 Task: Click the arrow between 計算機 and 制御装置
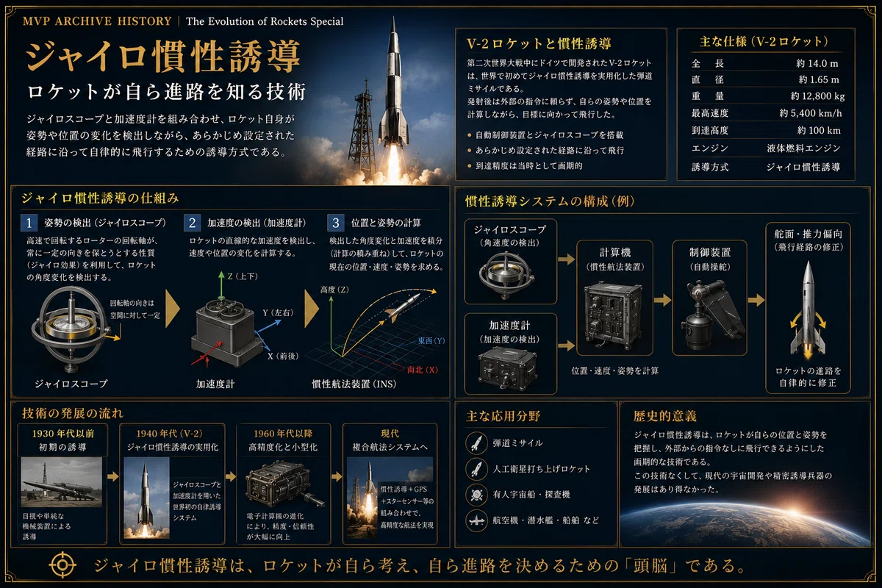(x=661, y=300)
